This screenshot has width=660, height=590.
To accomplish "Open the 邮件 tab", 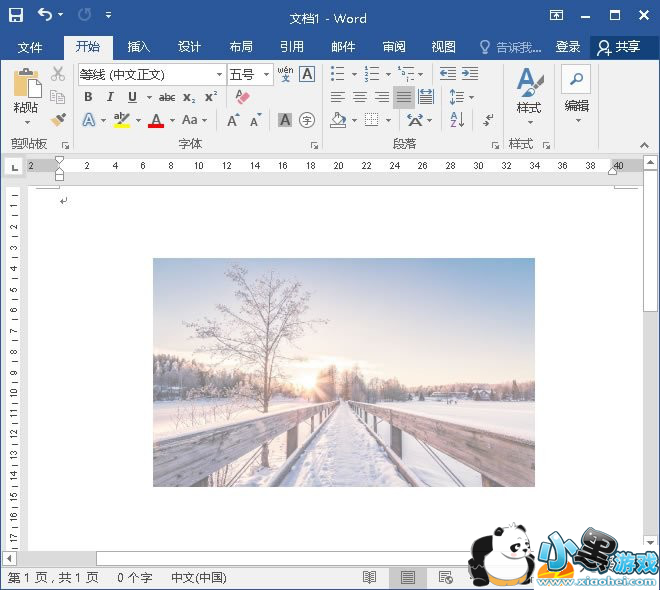I will (343, 47).
